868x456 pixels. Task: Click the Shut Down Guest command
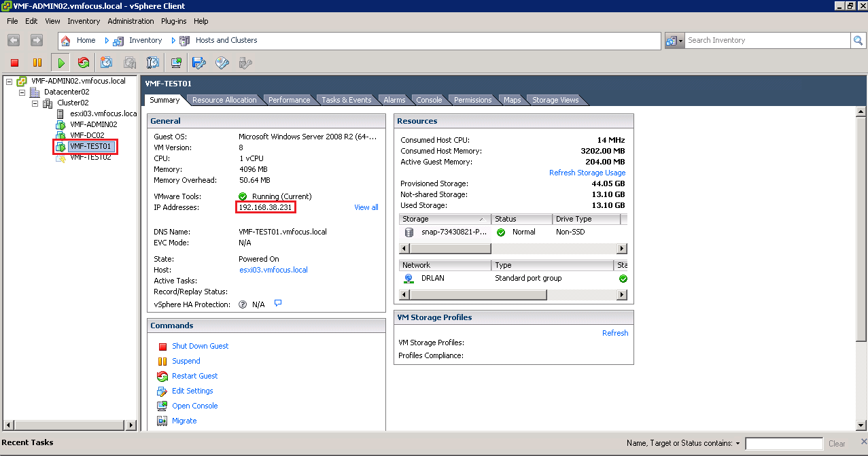(x=200, y=346)
